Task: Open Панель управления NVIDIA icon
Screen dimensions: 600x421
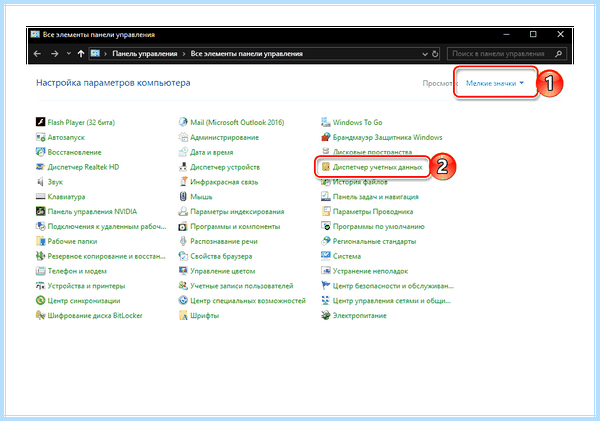Action: coord(41,211)
